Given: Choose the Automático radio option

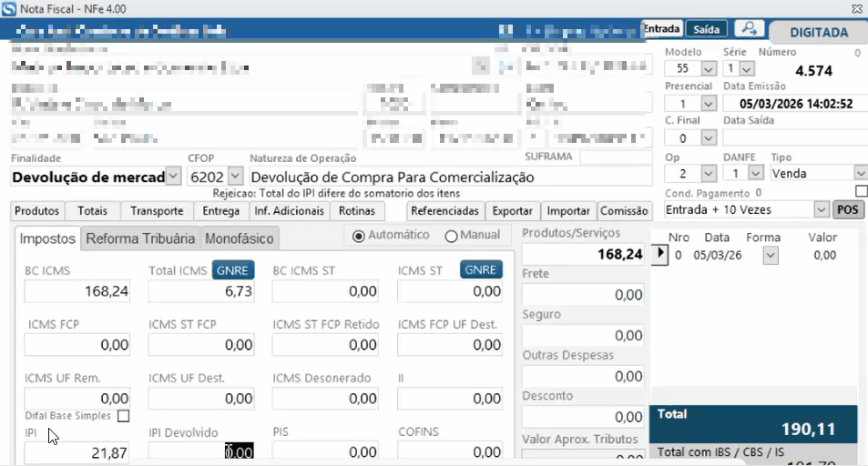Looking at the screenshot, I should coord(358,235).
